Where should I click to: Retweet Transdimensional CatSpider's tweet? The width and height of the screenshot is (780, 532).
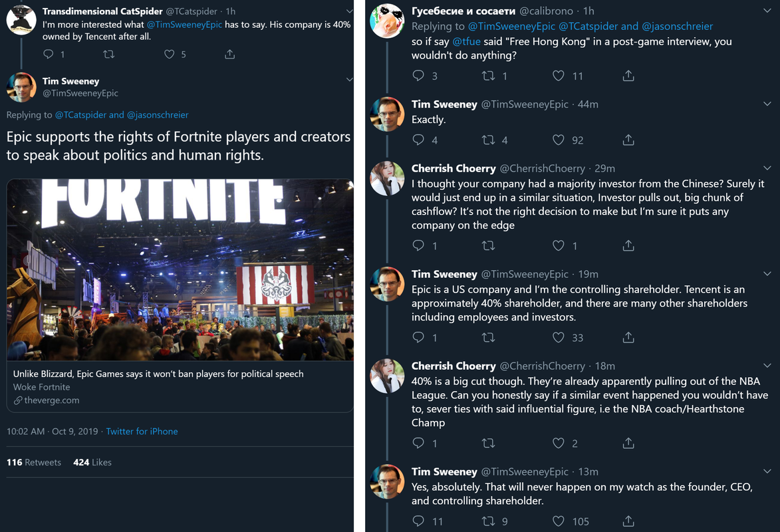click(108, 55)
